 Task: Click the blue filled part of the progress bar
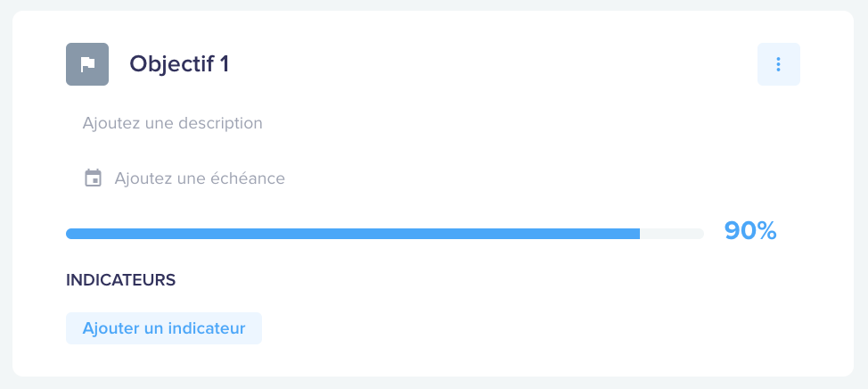(353, 234)
